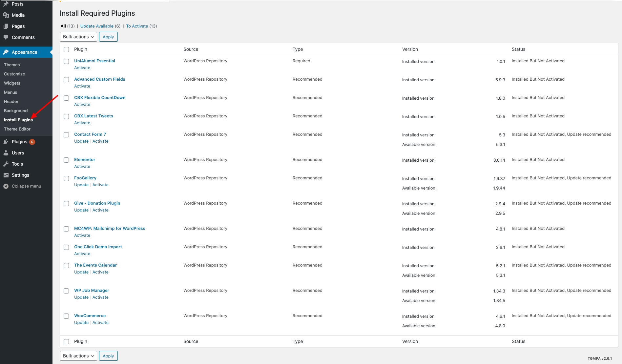This screenshot has height=364, width=622.
Task: Click the top Status column header
Action: tap(518, 49)
